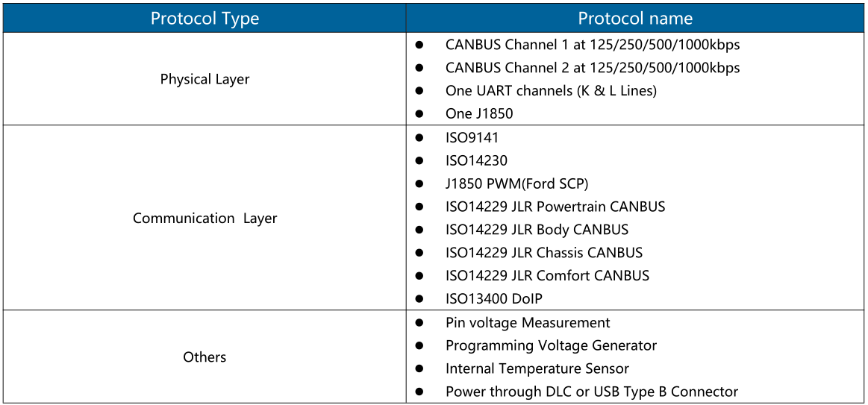Select the Others row label
This screenshot has width=868, height=405.
tap(204, 357)
